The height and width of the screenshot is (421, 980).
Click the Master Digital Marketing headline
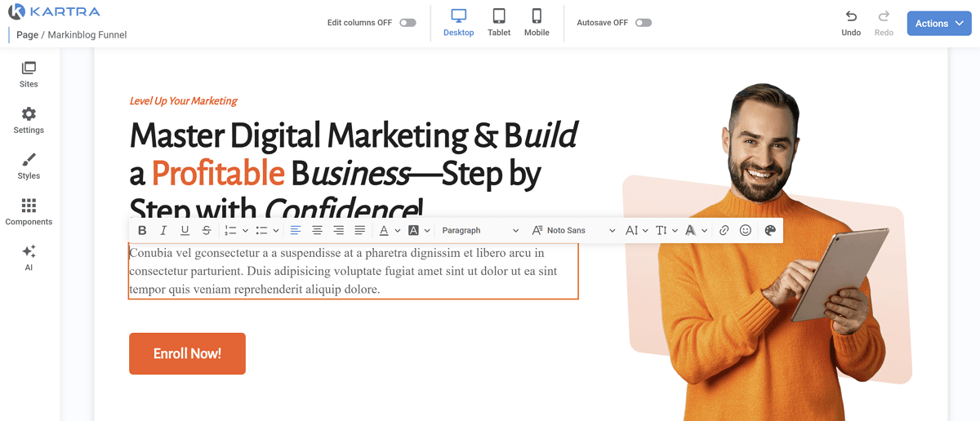(x=354, y=171)
